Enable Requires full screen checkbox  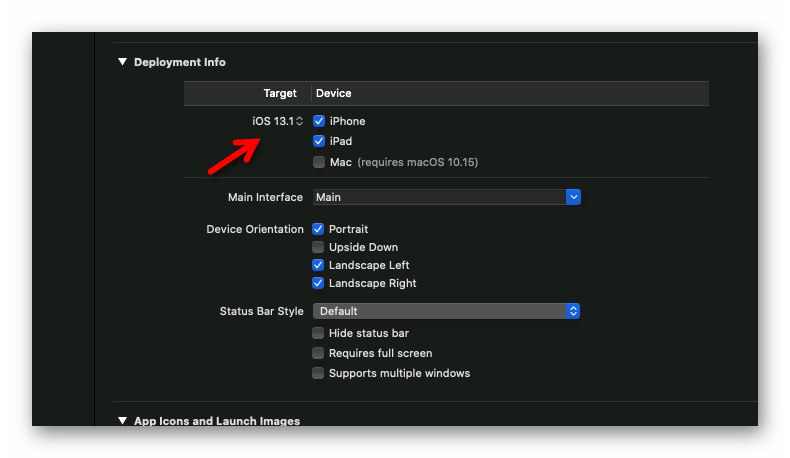click(x=319, y=353)
